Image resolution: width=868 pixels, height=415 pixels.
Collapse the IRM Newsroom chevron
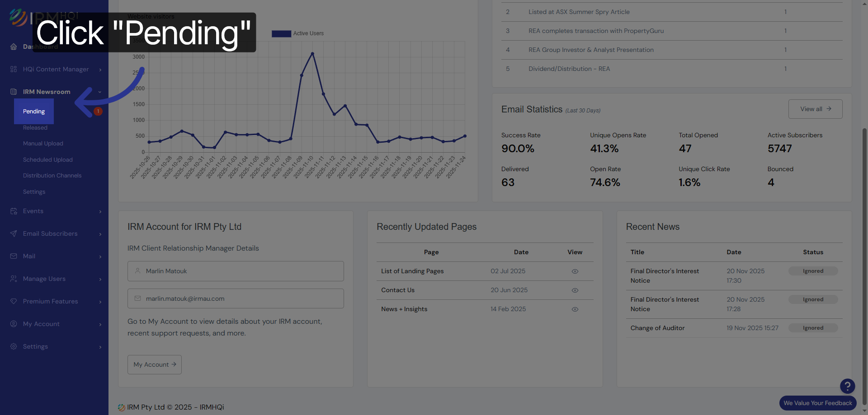(x=100, y=92)
